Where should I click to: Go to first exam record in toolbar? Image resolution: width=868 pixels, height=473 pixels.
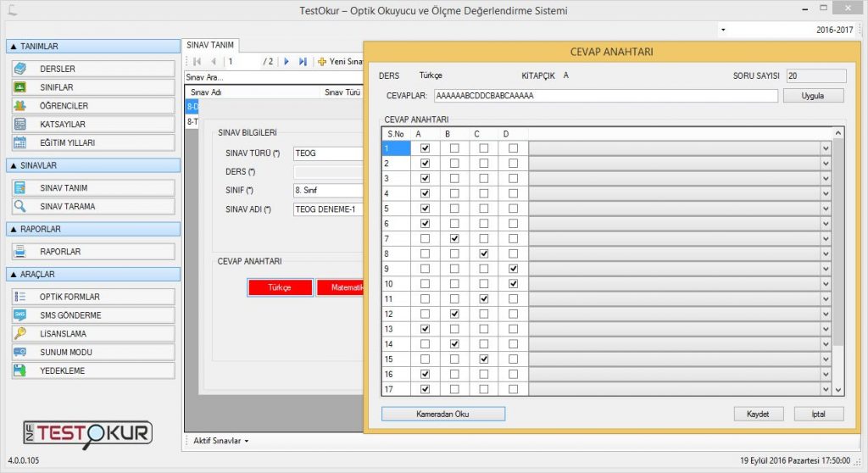(197, 62)
